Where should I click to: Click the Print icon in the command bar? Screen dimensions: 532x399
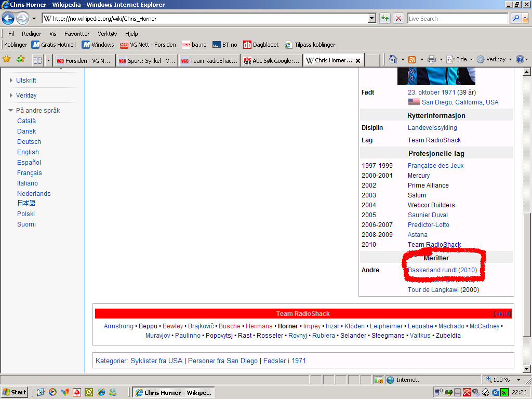pos(431,60)
